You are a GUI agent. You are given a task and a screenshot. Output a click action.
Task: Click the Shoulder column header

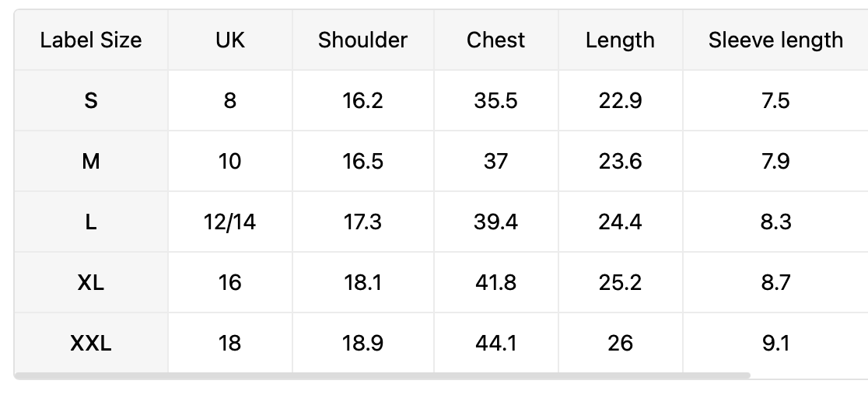click(363, 40)
